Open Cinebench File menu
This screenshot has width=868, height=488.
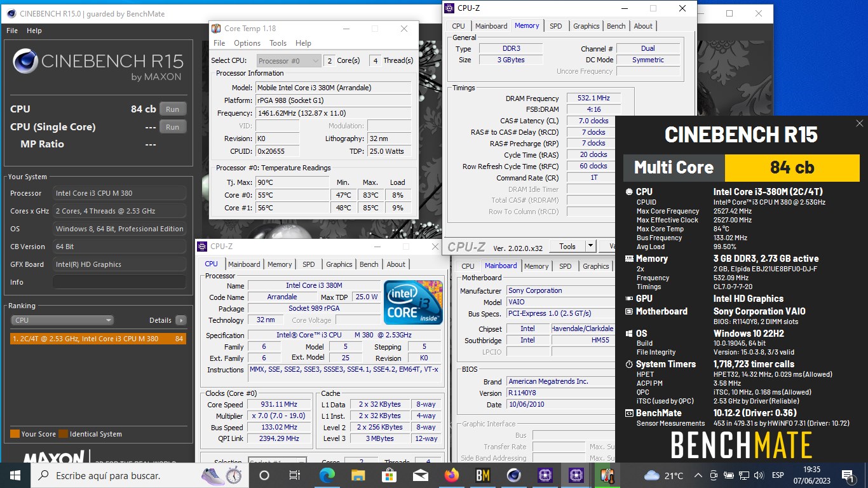coord(12,30)
